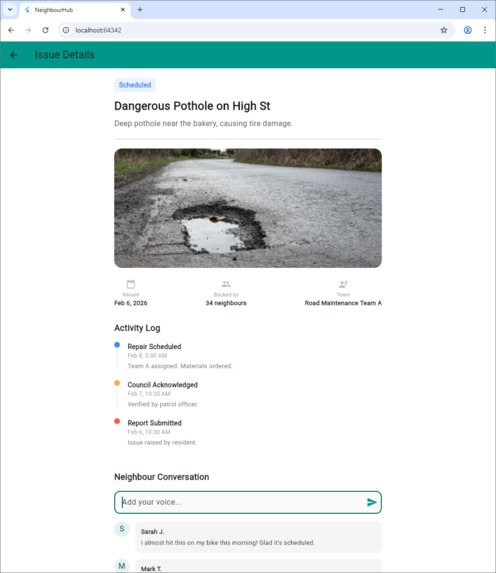Minimize the browser window
The height and width of the screenshot is (573, 496).
coord(440,10)
